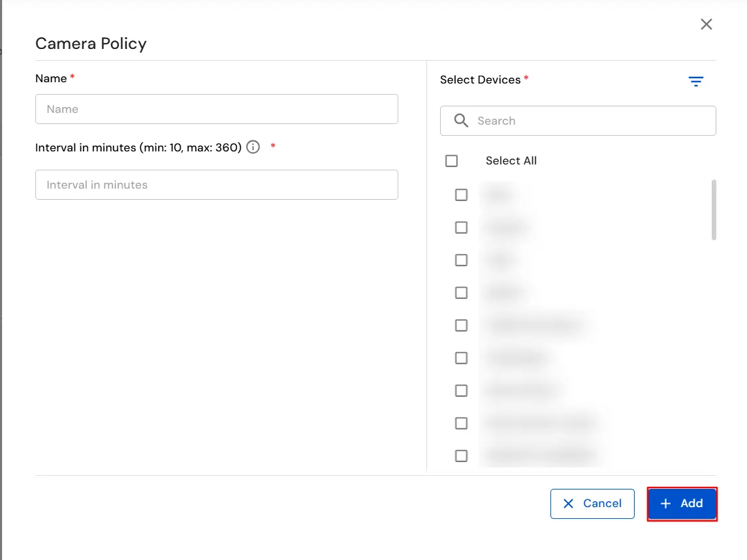Check the first device in the list

[x=461, y=194]
